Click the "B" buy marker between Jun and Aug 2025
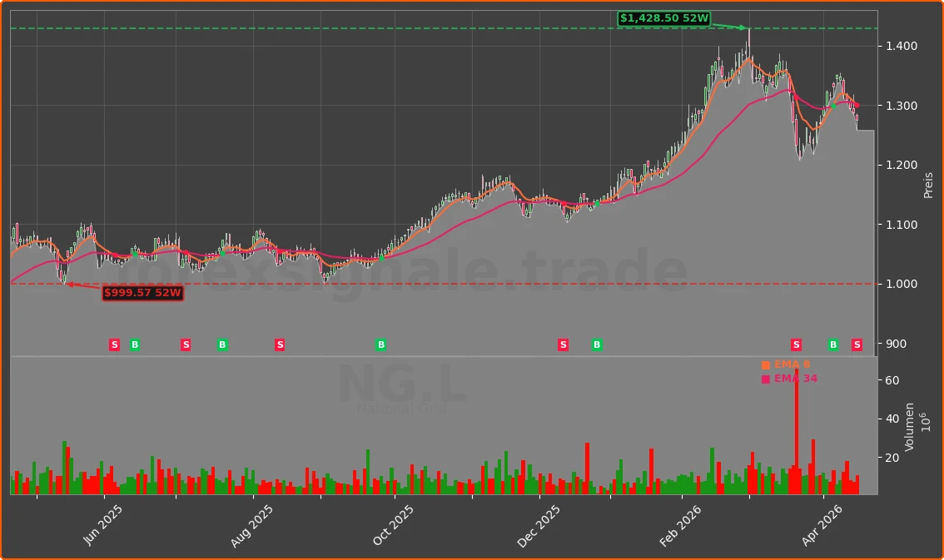 tap(222, 344)
